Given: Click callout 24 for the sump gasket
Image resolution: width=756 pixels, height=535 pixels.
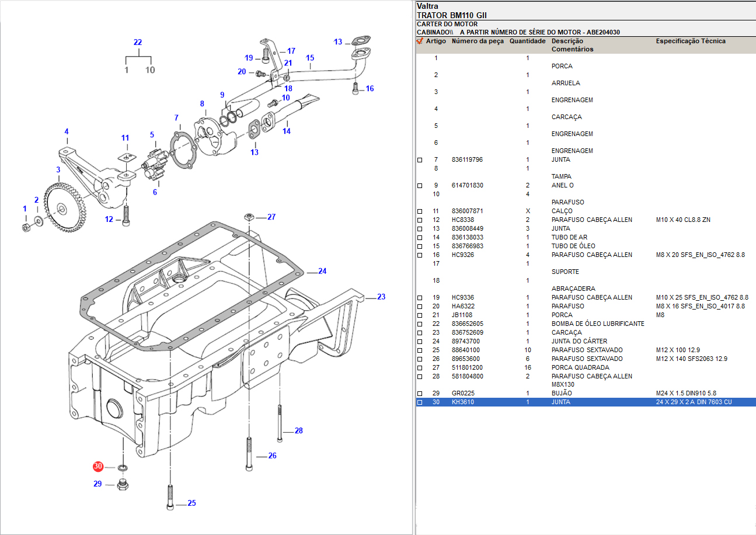Looking at the screenshot, I should coord(322,271).
